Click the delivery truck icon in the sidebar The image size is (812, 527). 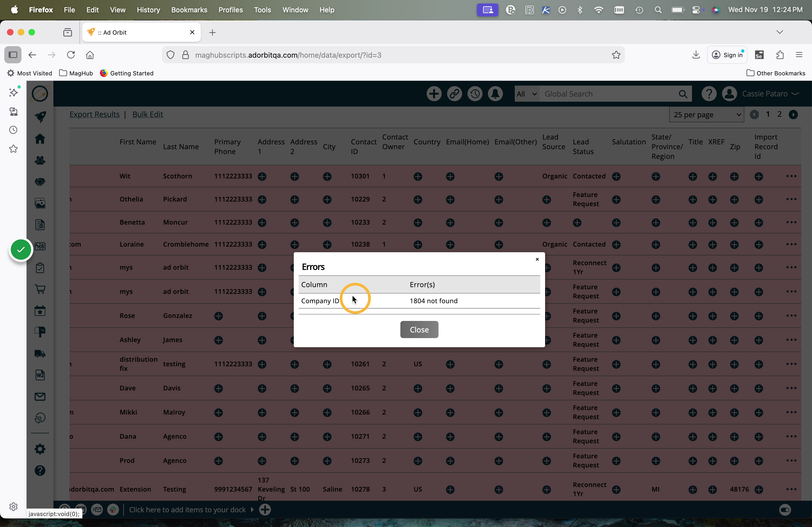pos(40,353)
